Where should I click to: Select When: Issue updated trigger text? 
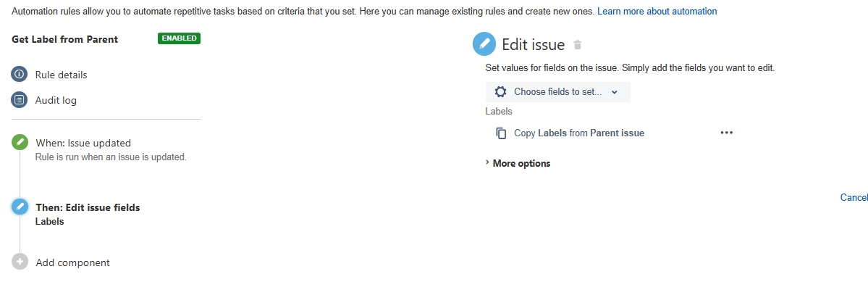[x=83, y=143]
